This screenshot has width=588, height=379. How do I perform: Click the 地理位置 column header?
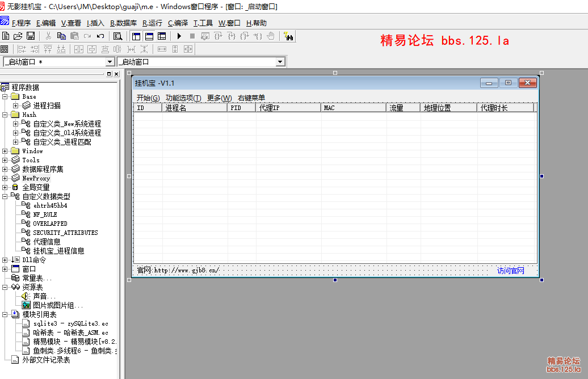tap(448, 108)
